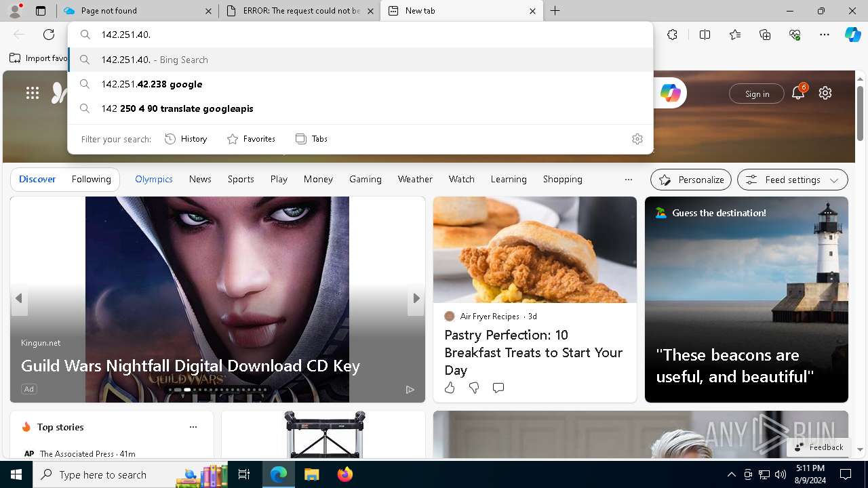This screenshot has height=488, width=868.
Task: Filter search by Favorites
Action: [x=252, y=138]
